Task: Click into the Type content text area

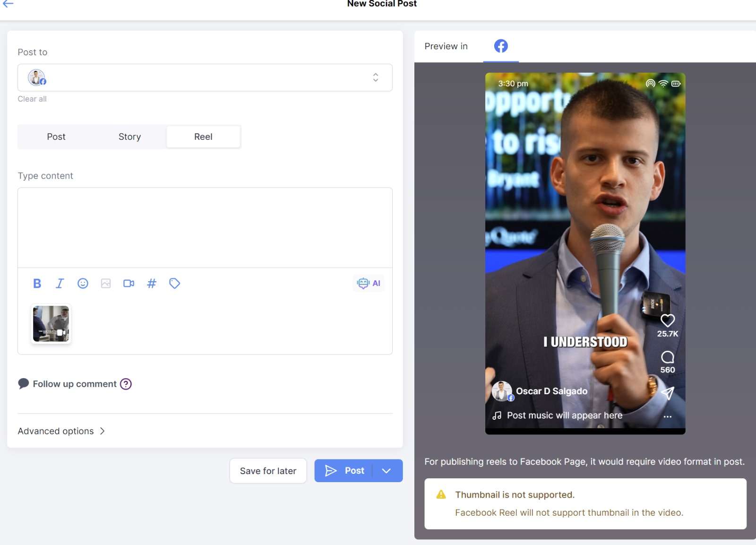Action: [205, 227]
